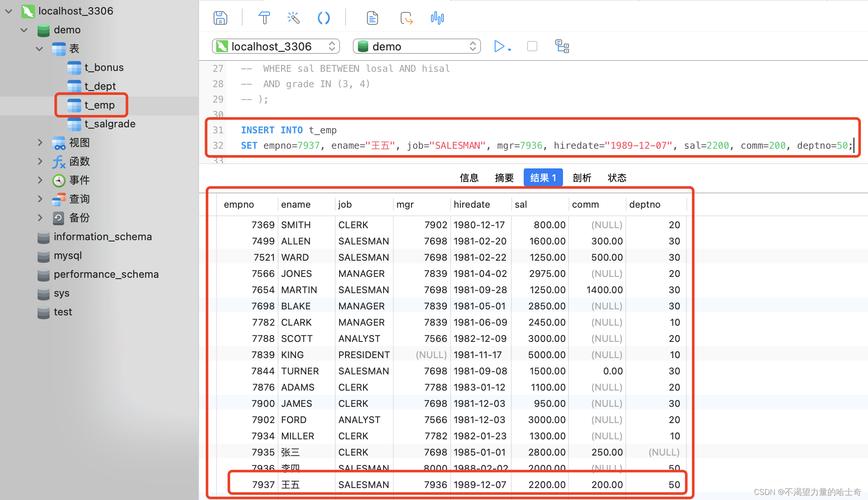Screen dimensions: 868x500
Task: Click the 查询 query icon
Action: click(x=59, y=199)
